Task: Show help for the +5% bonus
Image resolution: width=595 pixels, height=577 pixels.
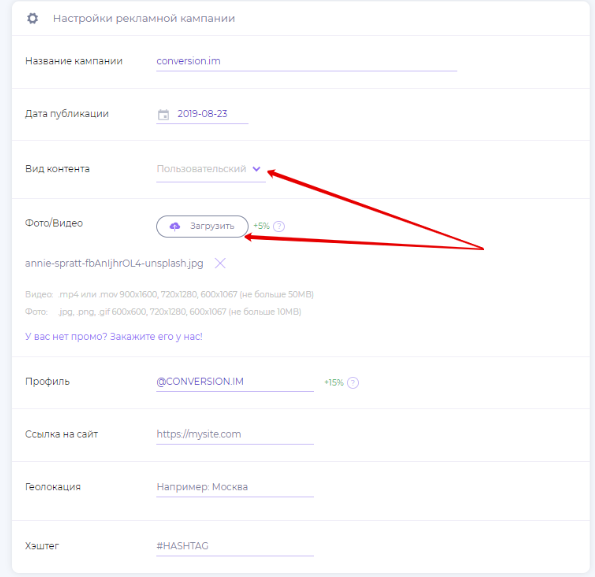Action: point(279,226)
